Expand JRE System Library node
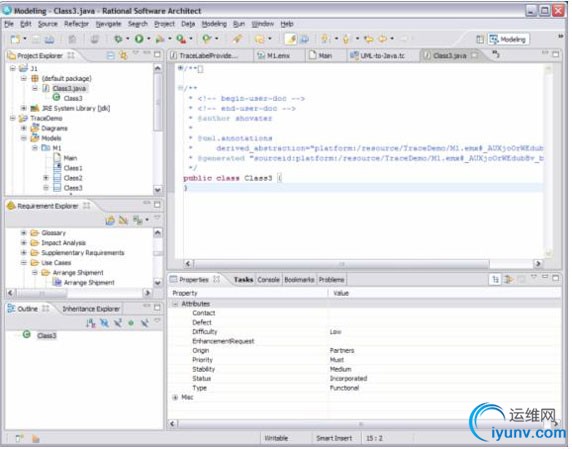 [24, 108]
